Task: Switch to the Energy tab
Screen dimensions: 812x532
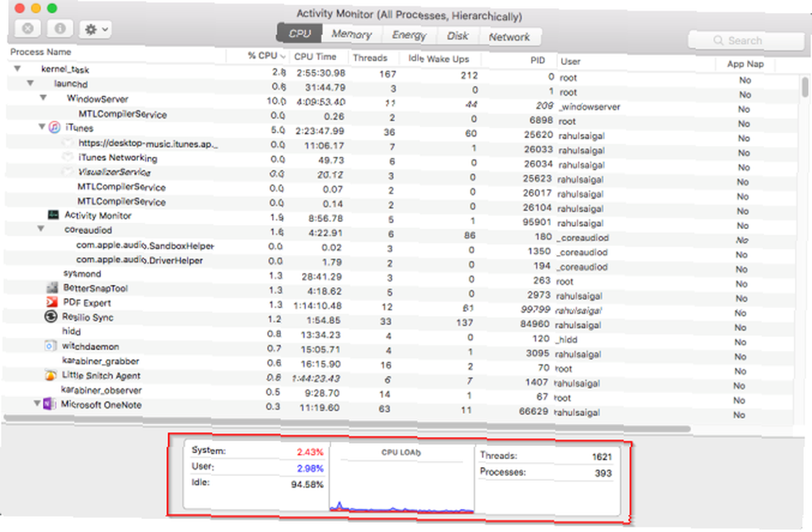Action: click(x=408, y=35)
